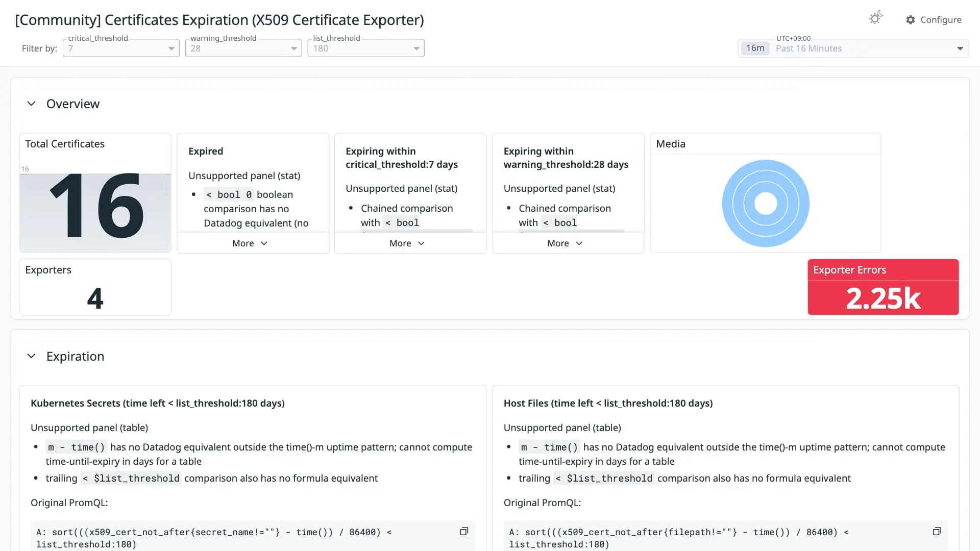Expand More in the Expired panel

250,243
